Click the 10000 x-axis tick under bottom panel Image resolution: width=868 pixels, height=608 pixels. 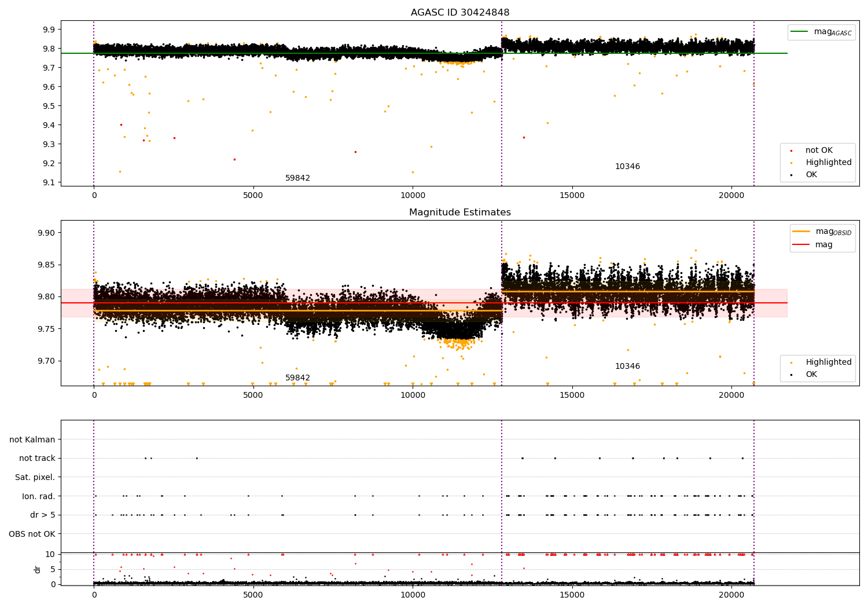(x=413, y=595)
